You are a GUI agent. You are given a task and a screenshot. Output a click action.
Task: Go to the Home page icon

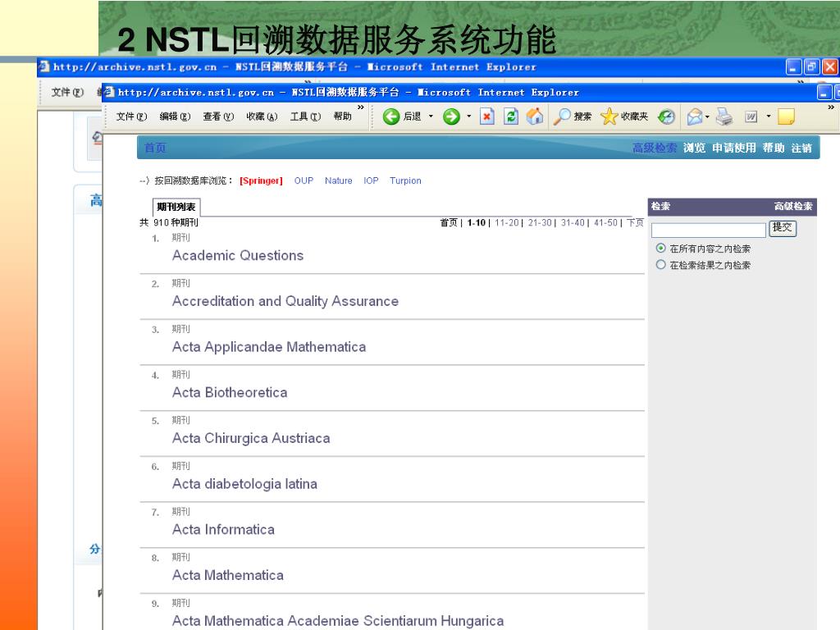[x=535, y=116]
